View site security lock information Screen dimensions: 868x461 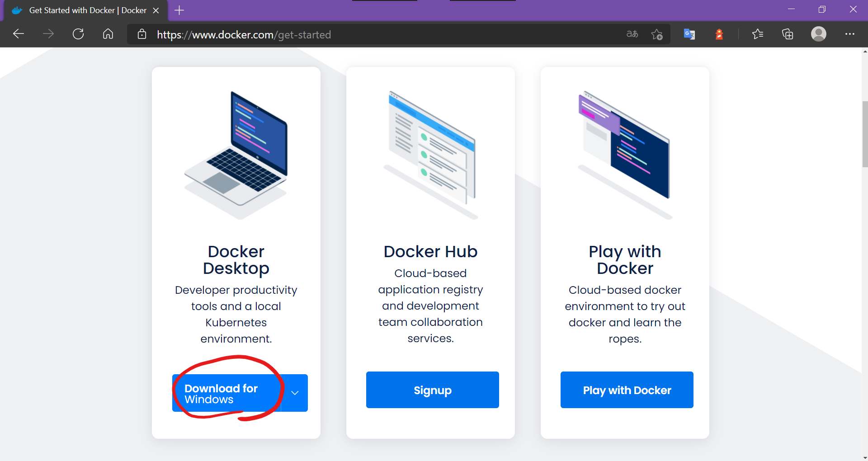click(x=142, y=34)
